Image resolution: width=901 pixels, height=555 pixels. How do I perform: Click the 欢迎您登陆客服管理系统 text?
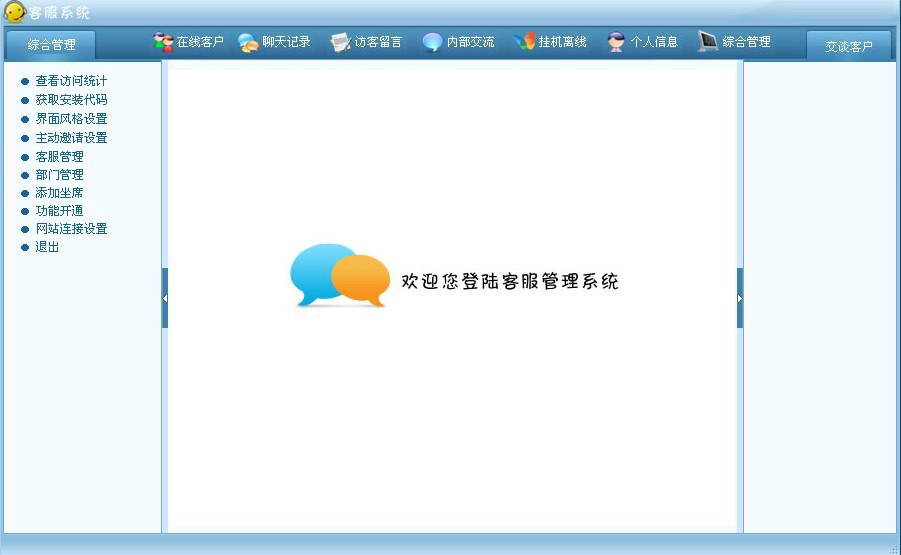pos(510,281)
